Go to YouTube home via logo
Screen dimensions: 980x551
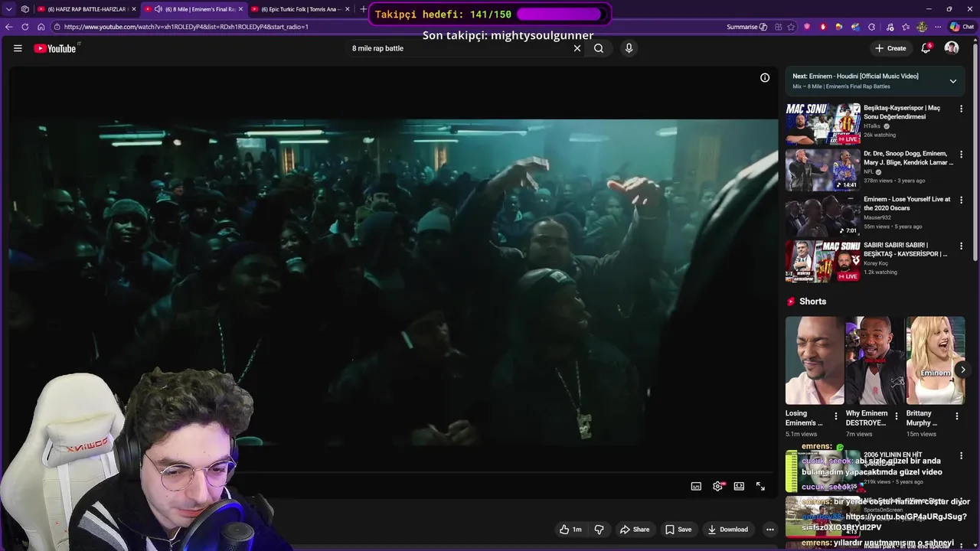click(x=55, y=48)
